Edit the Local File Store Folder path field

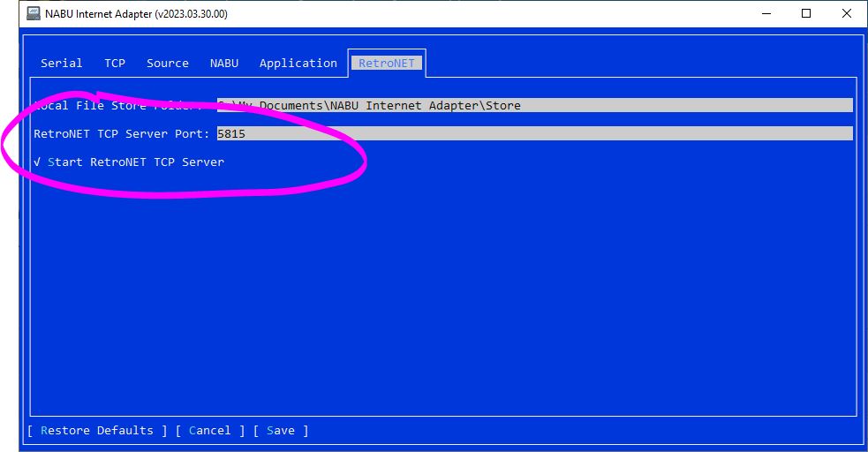pos(535,105)
